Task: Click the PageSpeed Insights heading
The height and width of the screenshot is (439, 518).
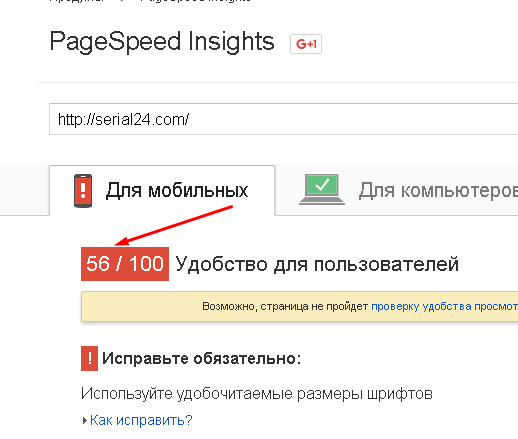Action: click(x=162, y=42)
